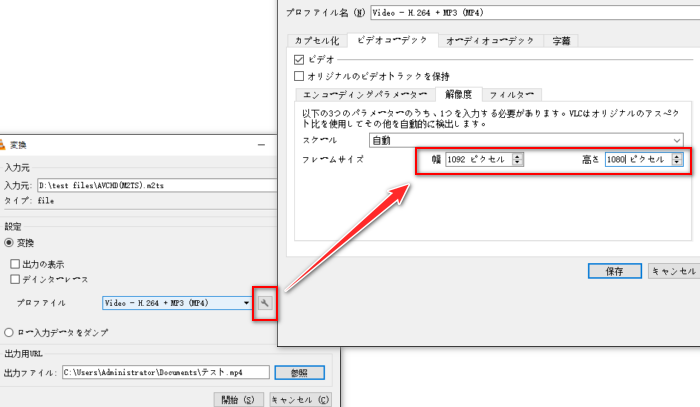The height and width of the screenshot is (407, 700).
Task: Click 'タイプ: file' text
Action: pyautogui.click(x=29, y=201)
